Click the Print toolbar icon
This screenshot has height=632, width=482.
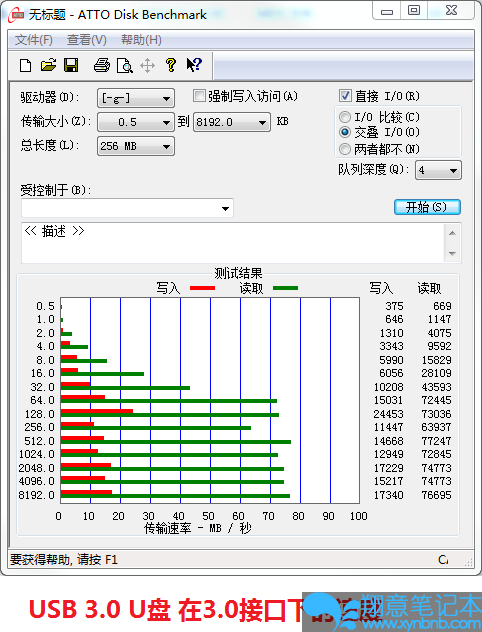tap(102, 65)
